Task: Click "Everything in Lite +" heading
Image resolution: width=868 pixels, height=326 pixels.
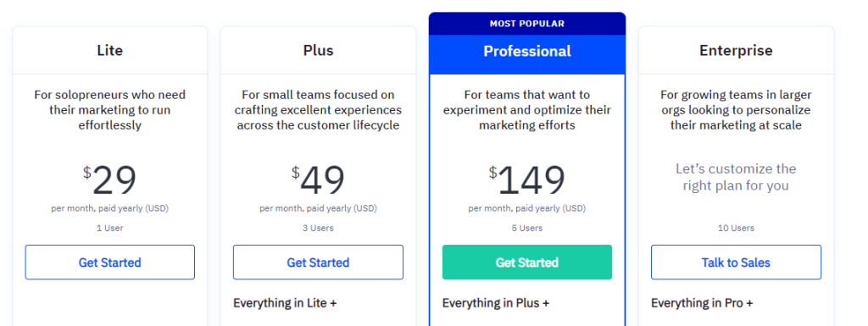Action: click(285, 303)
